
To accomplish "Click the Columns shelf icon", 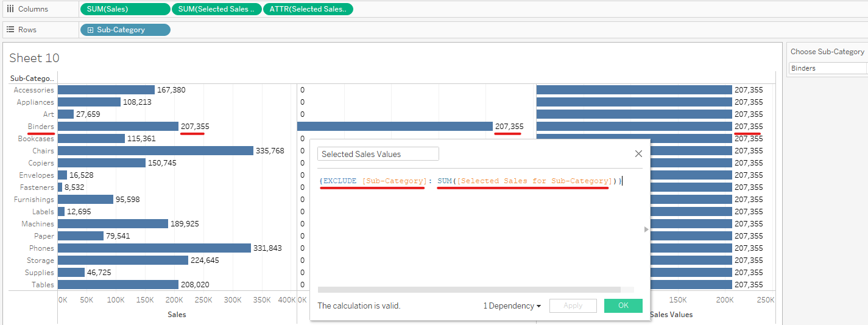I will 10,9.
